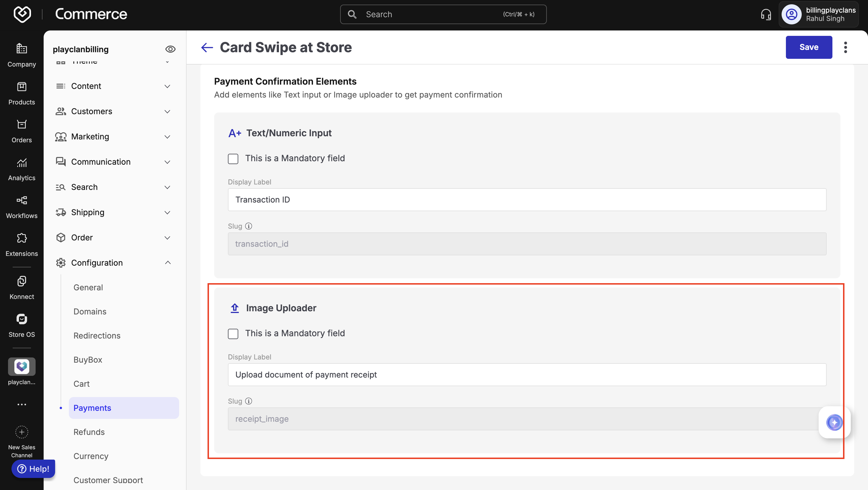Click Slug info icon under Text/Numeric Input

point(248,226)
